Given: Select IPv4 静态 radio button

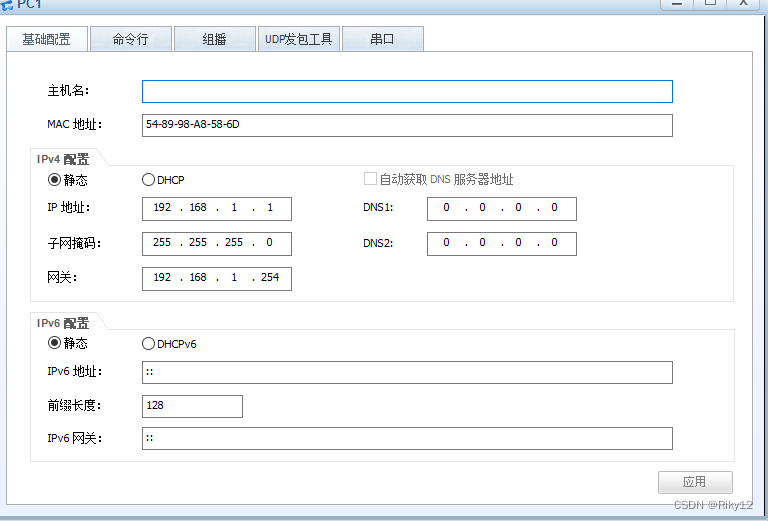Looking at the screenshot, I should coord(54,180).
